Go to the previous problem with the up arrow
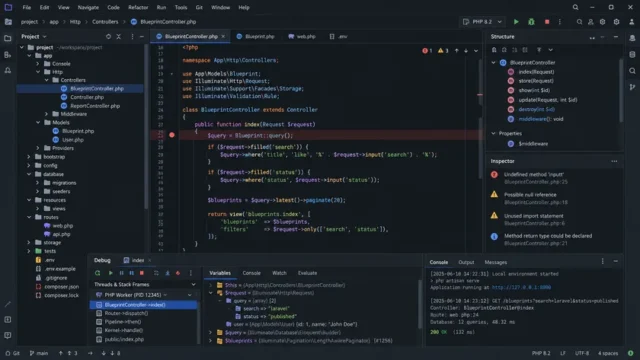Viewport: 640px width, 360px height. point(456,51)
